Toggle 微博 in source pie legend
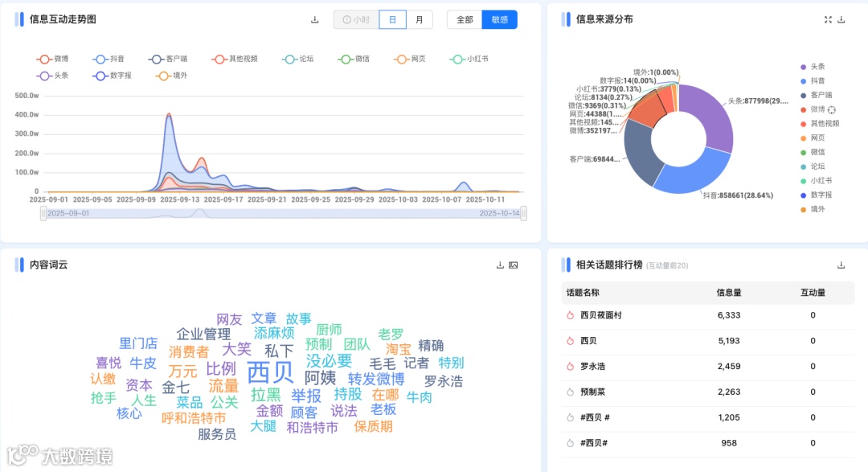Image resolution: width=868 pixels, height=472 pixels. [813, 109]
